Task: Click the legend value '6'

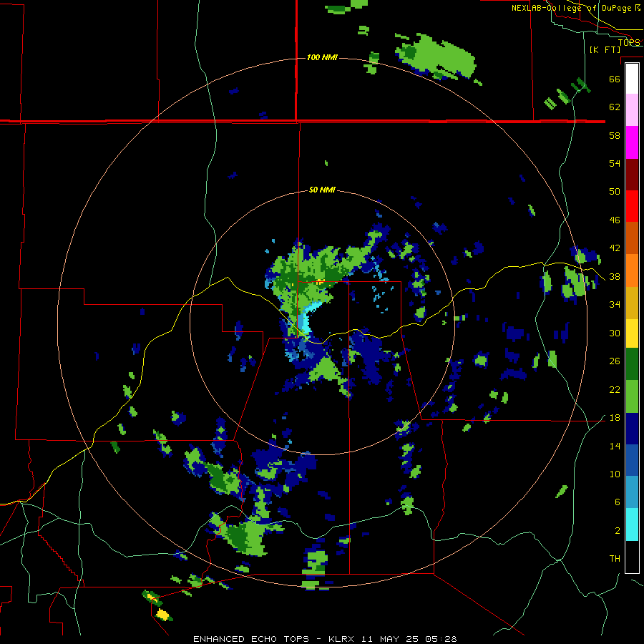Action: coord(618,502)
